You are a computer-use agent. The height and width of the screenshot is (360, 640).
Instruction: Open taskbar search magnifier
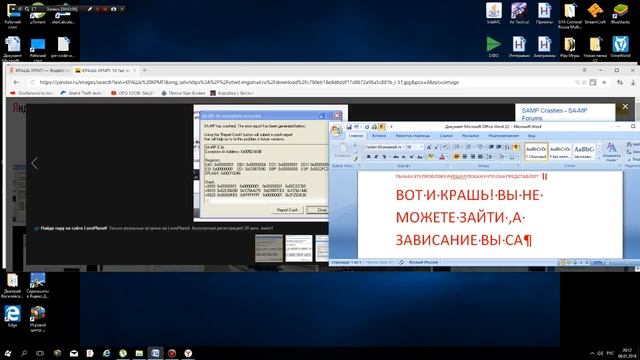click(x=24, y=353)
